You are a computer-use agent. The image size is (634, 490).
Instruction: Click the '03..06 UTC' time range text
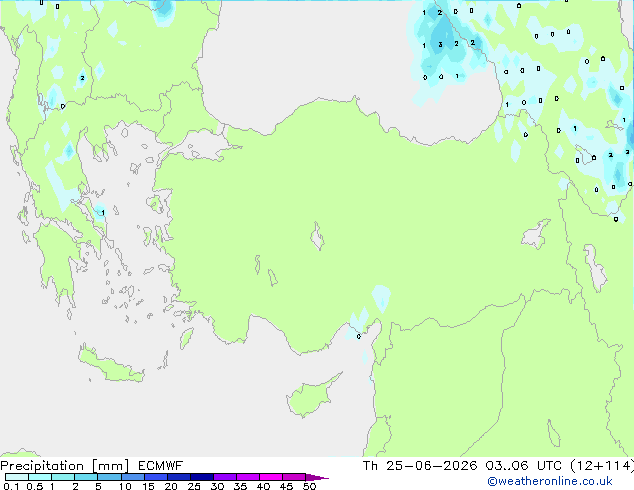(x=523, y=466)
